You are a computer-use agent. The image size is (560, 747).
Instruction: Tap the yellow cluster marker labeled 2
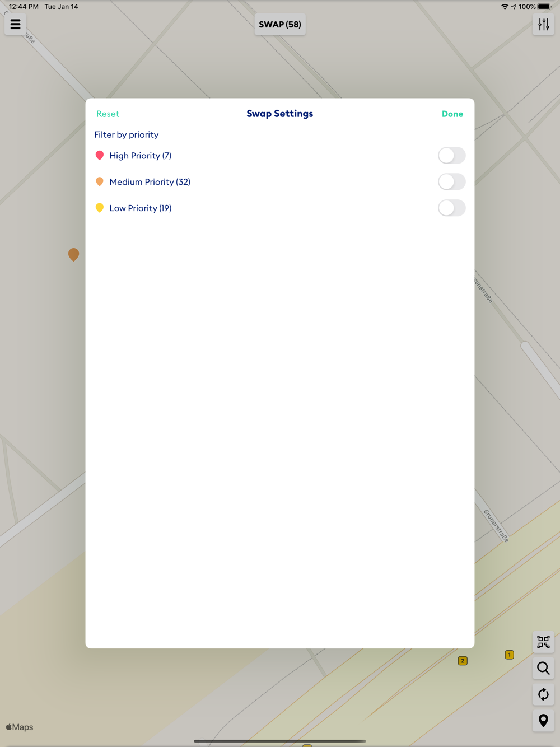coord(463,661)
